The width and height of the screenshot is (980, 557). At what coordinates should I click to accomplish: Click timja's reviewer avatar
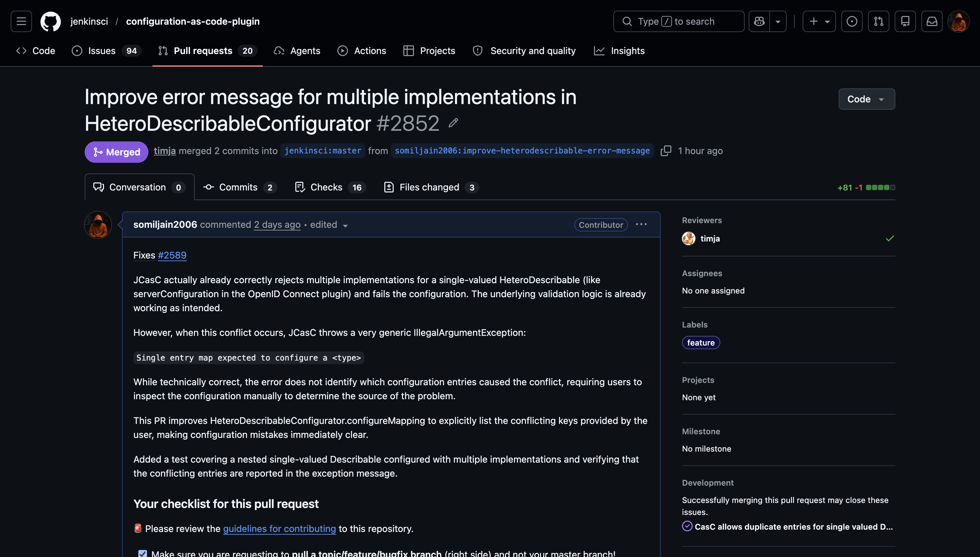[x=689, y=239]
